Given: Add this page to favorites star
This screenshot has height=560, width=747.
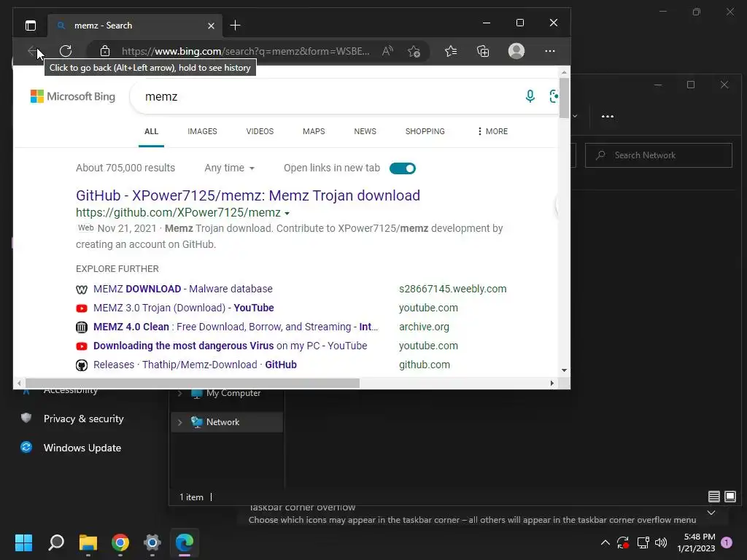Looking at the screenshot, I should pyautogui.click(x=414, y=51).
